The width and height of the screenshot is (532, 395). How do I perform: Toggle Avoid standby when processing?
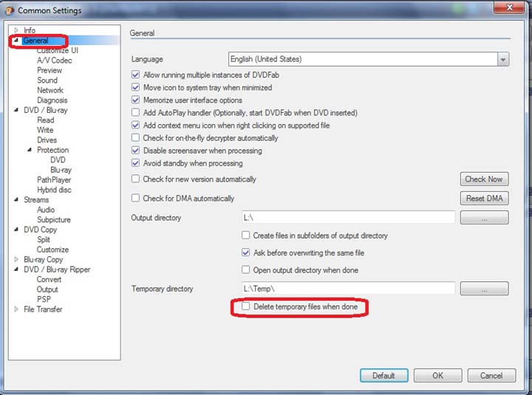point(135,163)
